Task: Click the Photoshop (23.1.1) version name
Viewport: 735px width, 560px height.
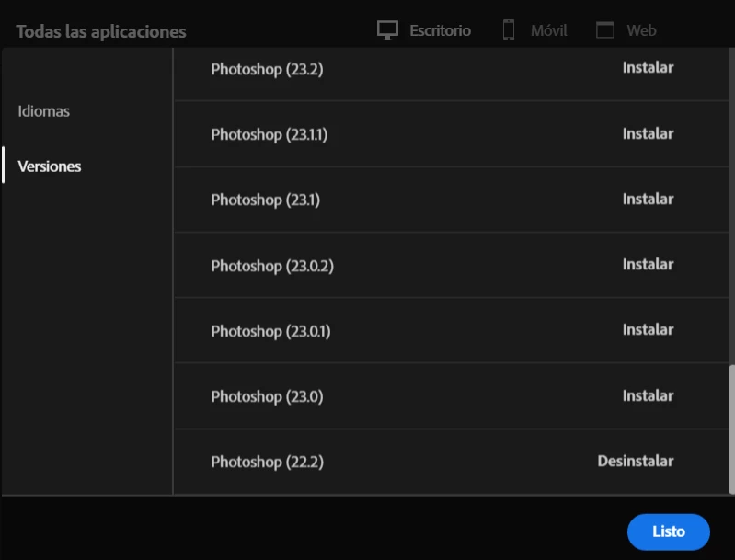Action: pyautogui.click(x=269, y=134)
